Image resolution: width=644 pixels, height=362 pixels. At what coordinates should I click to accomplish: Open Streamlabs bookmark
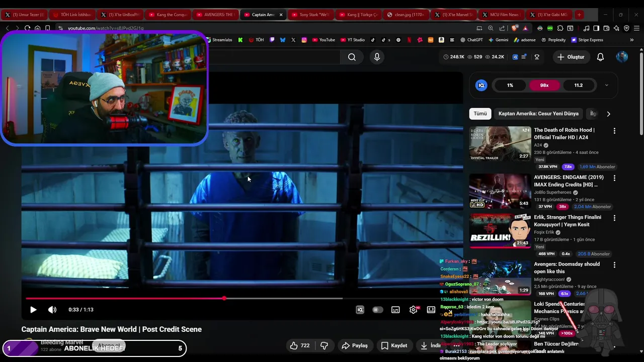[x=218, y=40]
